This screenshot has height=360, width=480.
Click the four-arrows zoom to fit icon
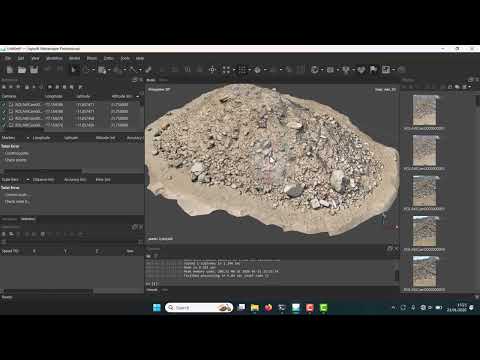(x=226, y=69)
